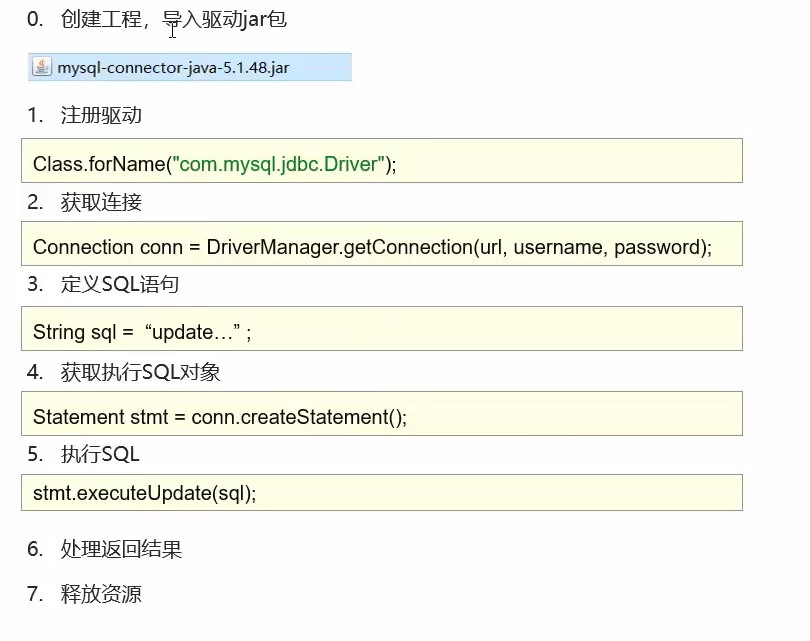The width and height of the screenshot is (810, 641).
Task: Click the step 3 heading 定义SQL语句
Action: pos(120,284)
